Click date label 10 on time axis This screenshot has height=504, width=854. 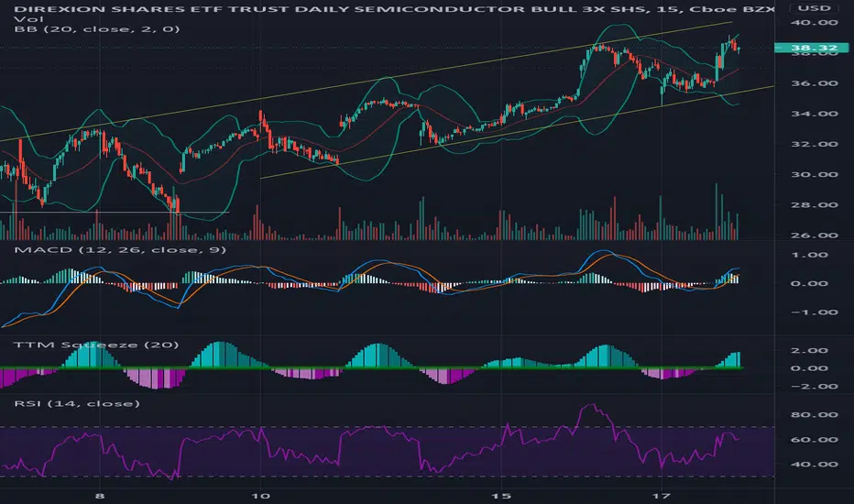(261, 496)
